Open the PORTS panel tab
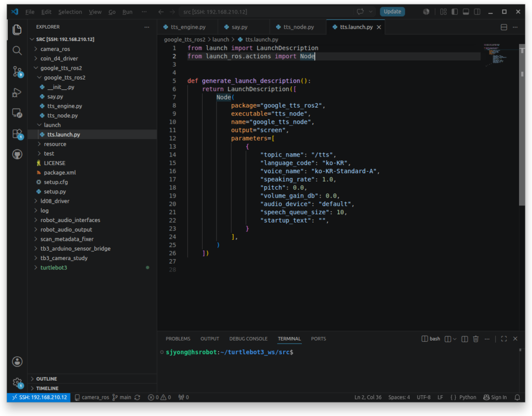Viewport: 532px width, 416px height. 318,339
